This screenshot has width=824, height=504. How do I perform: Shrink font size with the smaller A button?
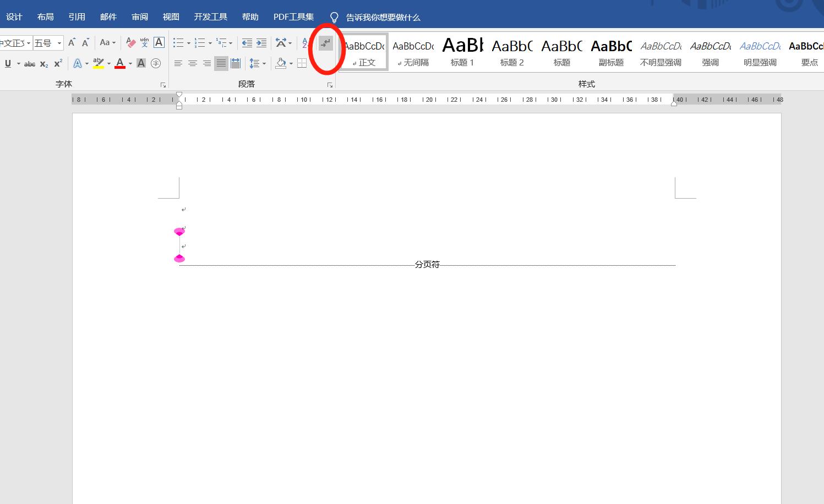point(85,43)
